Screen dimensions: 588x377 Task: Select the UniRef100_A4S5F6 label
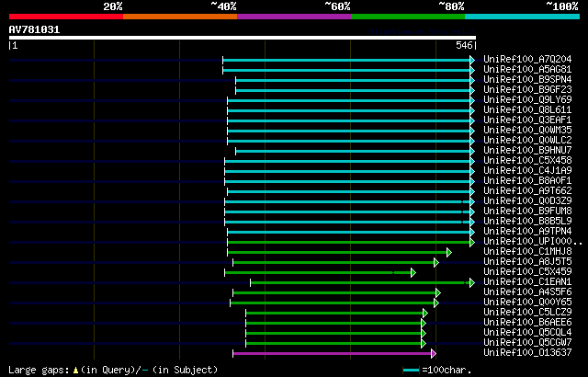pos(527,292)
